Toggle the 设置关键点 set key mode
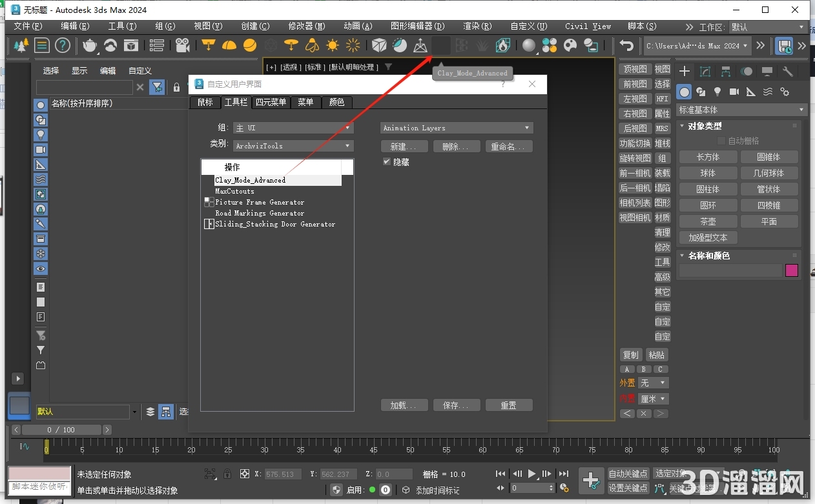The height and width of the screenshot is (504, 815). pyautogui.click(x=628, y=488)
